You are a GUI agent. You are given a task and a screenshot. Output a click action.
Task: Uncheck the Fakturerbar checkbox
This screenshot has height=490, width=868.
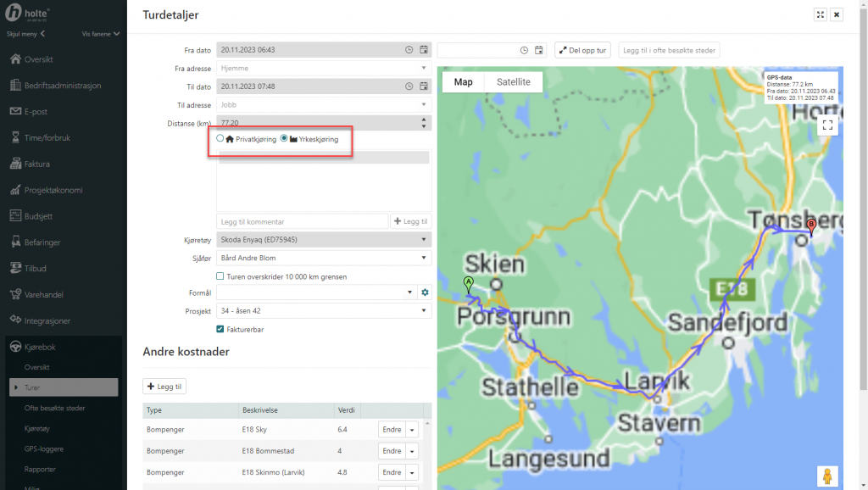coord(220,329)
